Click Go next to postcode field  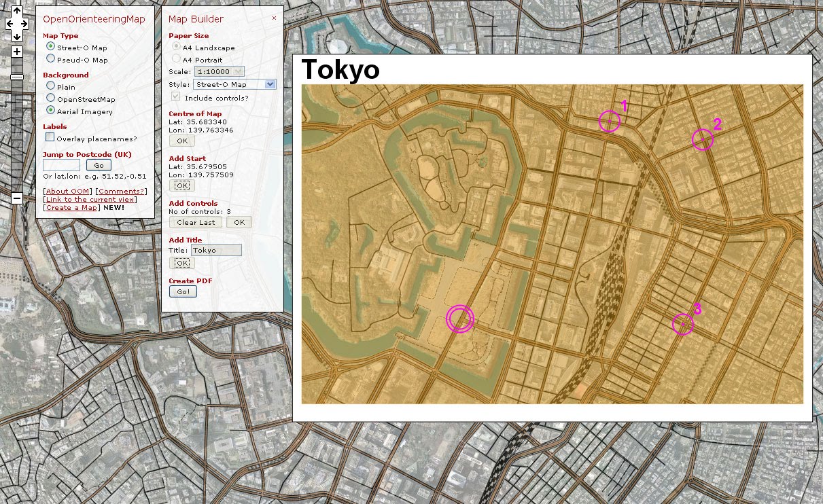(99, 165)
